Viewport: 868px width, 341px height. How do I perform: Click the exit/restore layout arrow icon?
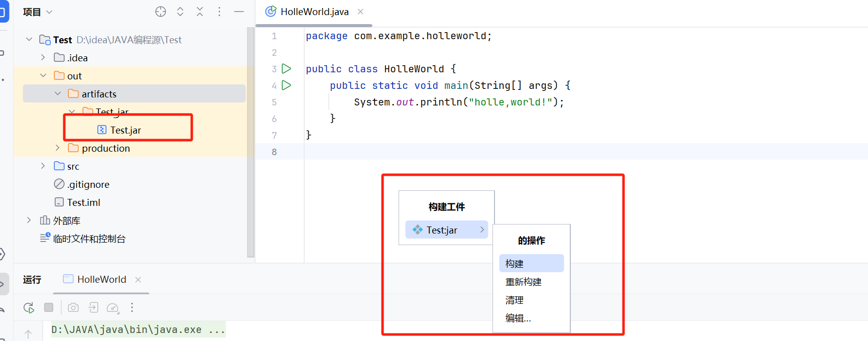click(x=93, y=307)
